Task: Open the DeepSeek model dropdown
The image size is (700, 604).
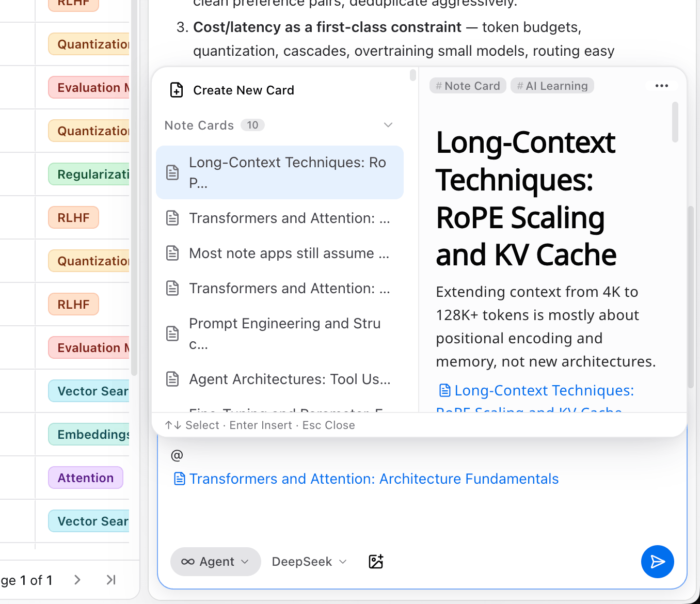Action: click(309, 562)
